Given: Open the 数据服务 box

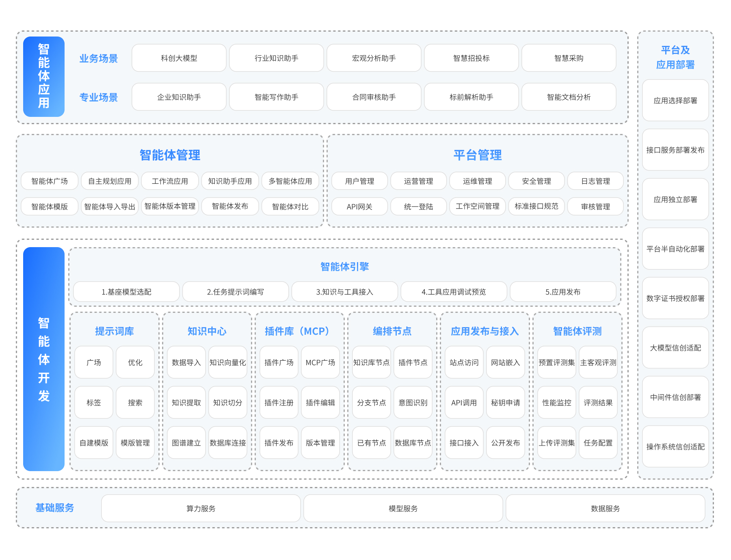Looking at the screenshot, I should click(605, 508).
